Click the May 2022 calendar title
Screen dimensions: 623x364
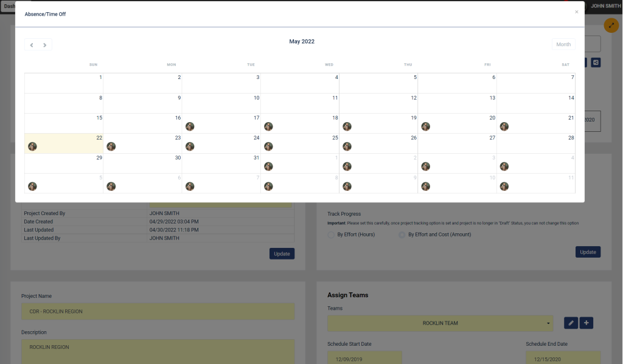pyautogui.click(x=302, y=41)
